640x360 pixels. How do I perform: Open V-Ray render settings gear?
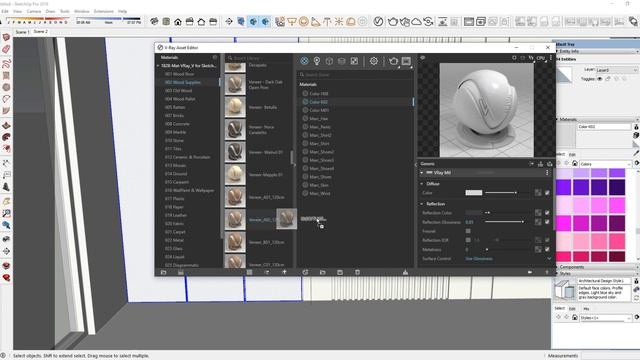tap(373, 61)
